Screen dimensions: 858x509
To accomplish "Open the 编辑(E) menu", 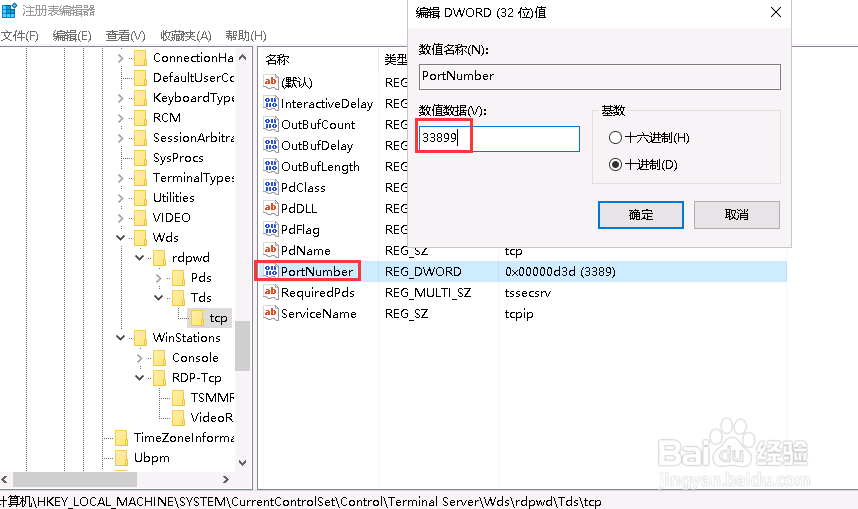I will 72,36.
